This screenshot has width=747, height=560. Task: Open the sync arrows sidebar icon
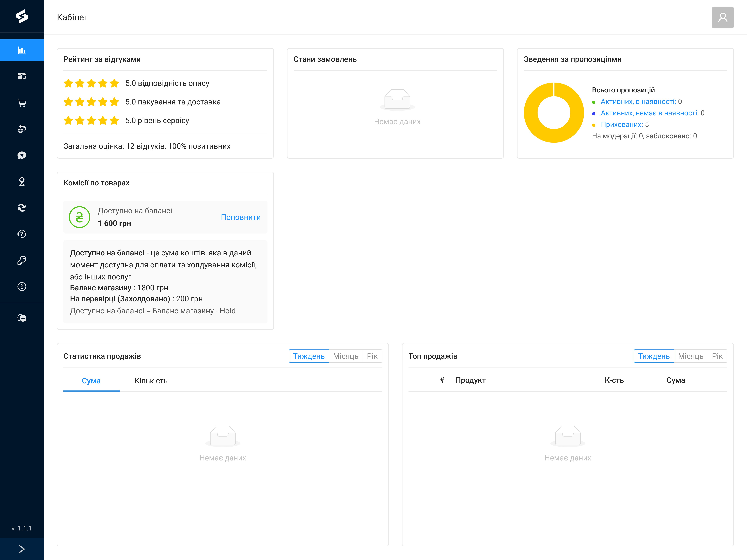click(22, 208)
